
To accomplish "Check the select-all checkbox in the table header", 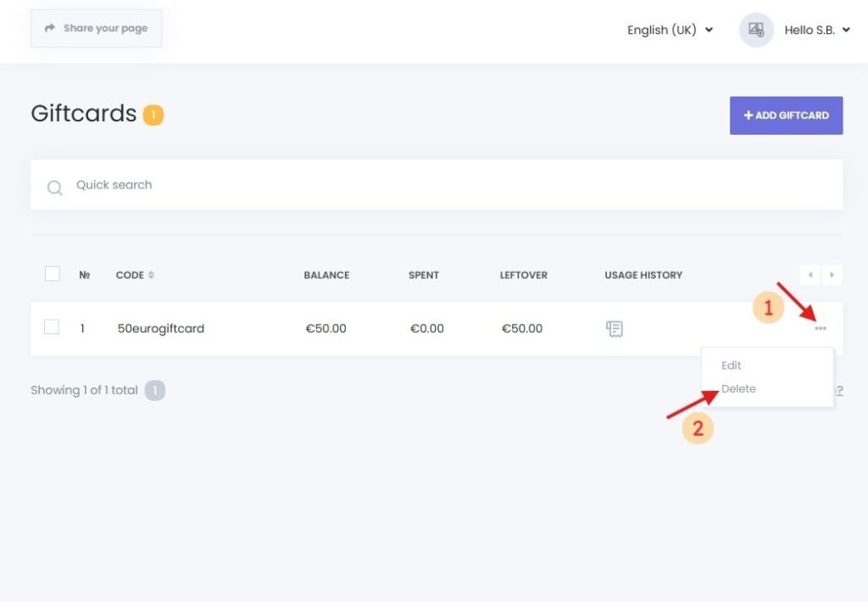I will [52, 273].
